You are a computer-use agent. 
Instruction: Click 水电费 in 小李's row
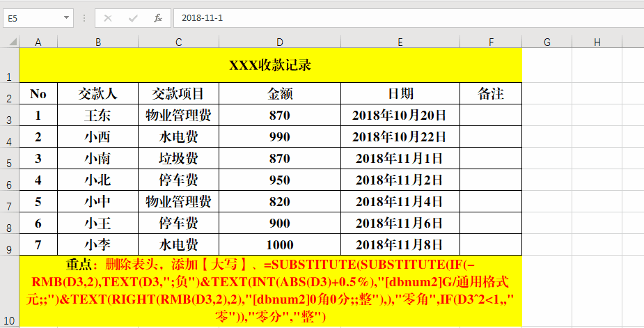pyautogui.click(x=179, y=244)
